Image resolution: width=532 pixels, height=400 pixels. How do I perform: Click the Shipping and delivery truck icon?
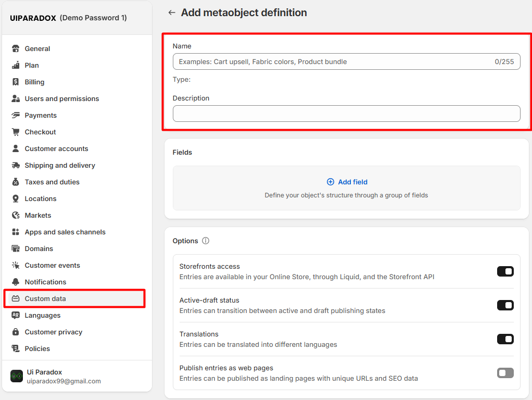click(x=16, y=165)
